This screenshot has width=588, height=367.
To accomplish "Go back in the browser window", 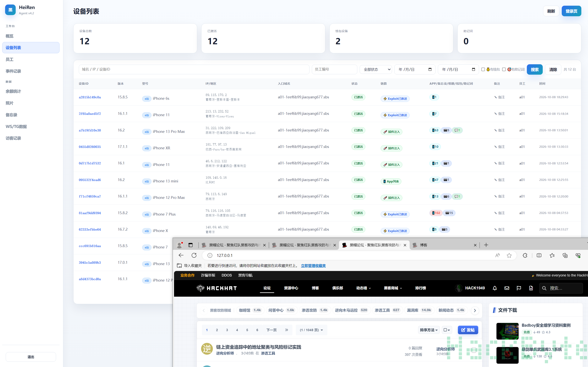I will [181, 255].
